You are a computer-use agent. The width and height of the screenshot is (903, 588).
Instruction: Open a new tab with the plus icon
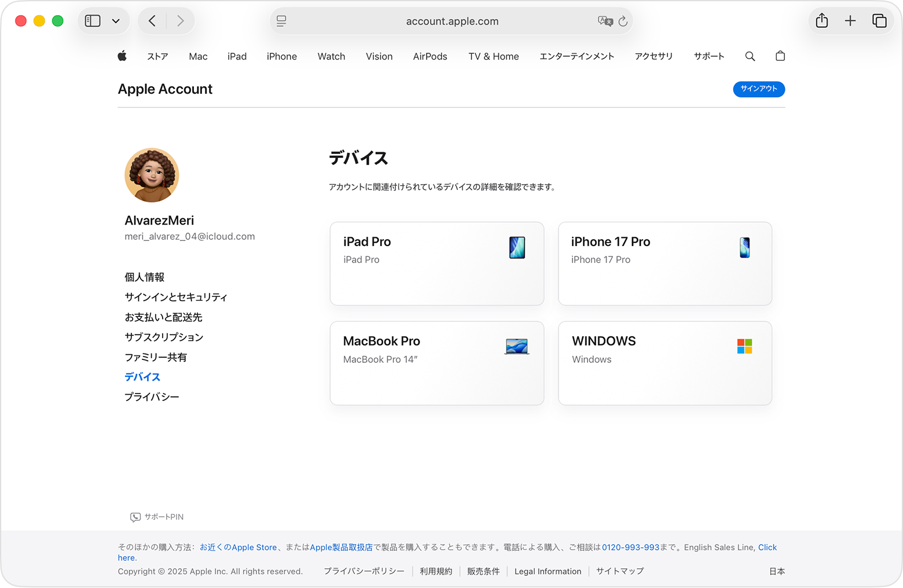(850, 20)
